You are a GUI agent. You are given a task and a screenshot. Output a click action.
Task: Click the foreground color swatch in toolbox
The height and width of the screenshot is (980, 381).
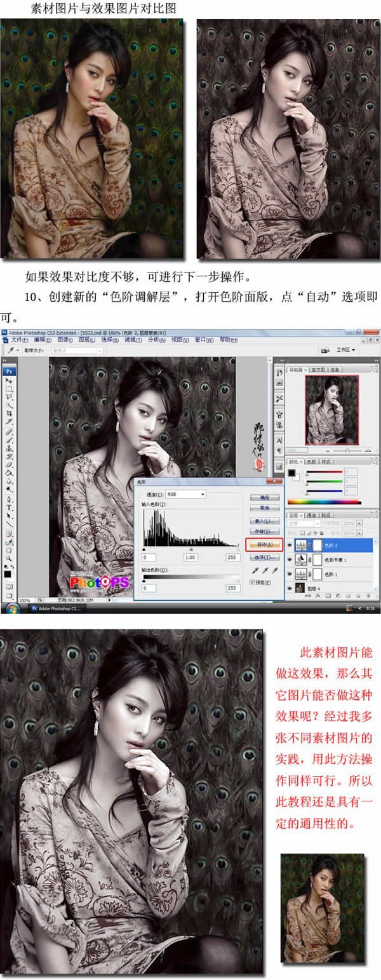click(8, 574)
